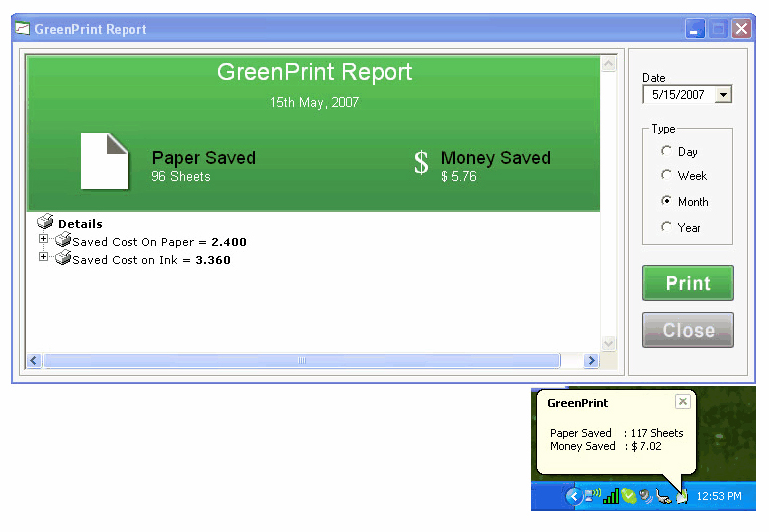Click the horizontal scrollbar right arrow
Screen dimensions: 769x532
tap(591, 361)
